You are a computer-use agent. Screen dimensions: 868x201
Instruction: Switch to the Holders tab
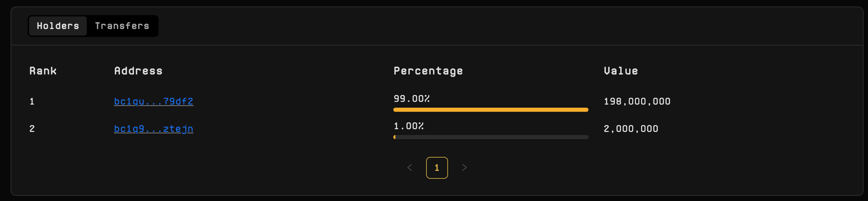tap(58, 26)
